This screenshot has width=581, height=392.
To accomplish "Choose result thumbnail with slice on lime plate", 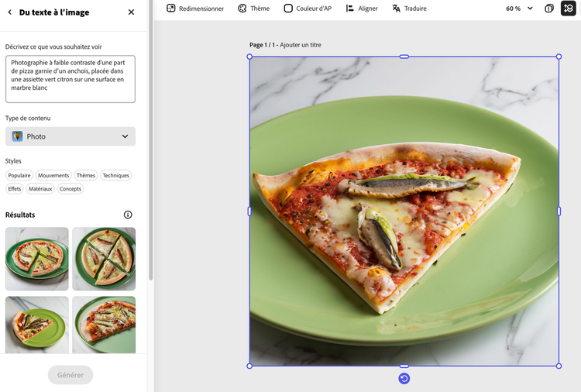I will click(37, 325).
